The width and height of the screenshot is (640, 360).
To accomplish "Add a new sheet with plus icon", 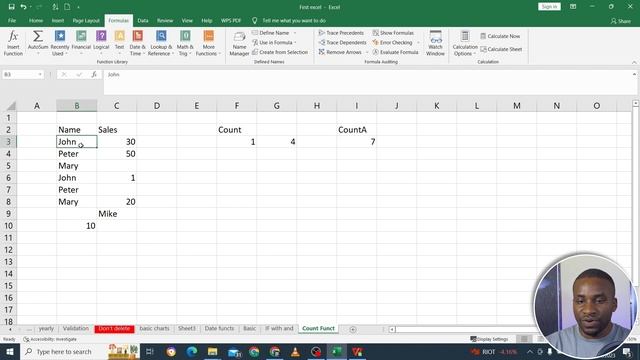I will click(353, 329).
